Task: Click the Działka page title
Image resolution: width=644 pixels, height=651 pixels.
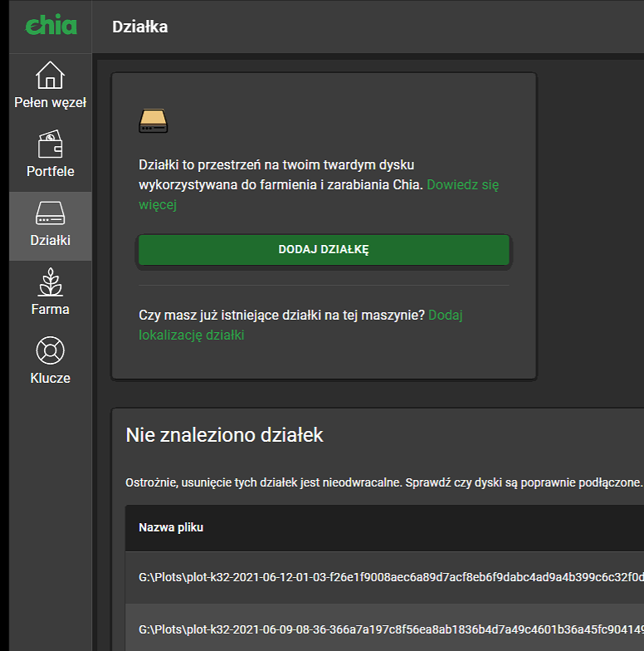Action: [139, 27]
